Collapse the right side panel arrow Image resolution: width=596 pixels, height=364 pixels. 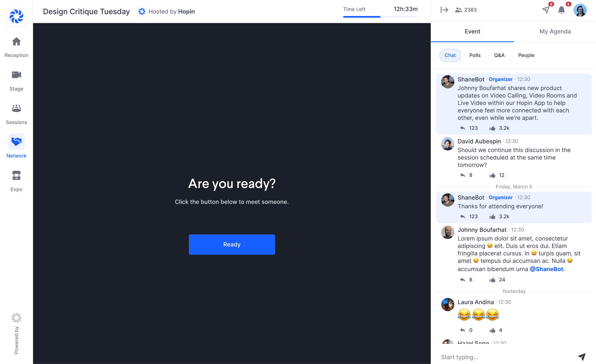tap(444, 10)
